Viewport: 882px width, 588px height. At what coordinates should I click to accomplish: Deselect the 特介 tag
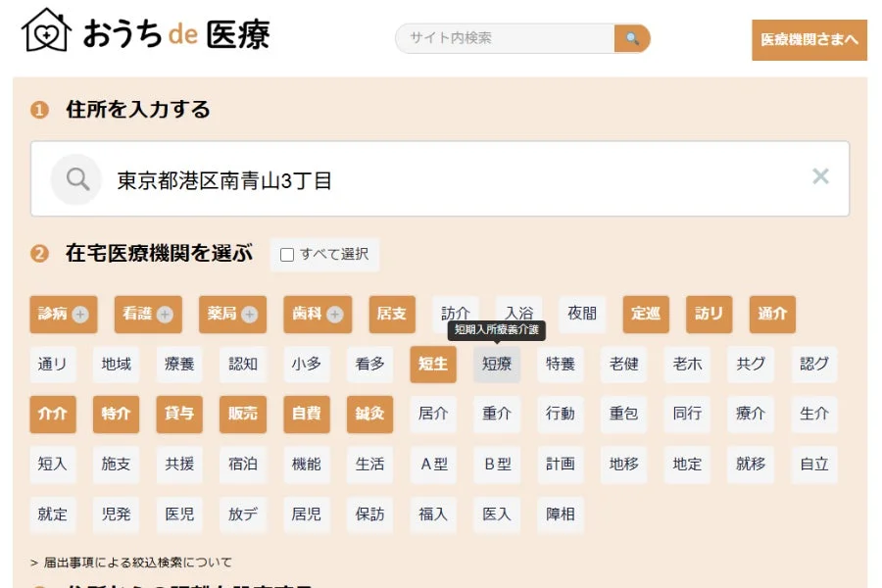[x=116, y=415]
